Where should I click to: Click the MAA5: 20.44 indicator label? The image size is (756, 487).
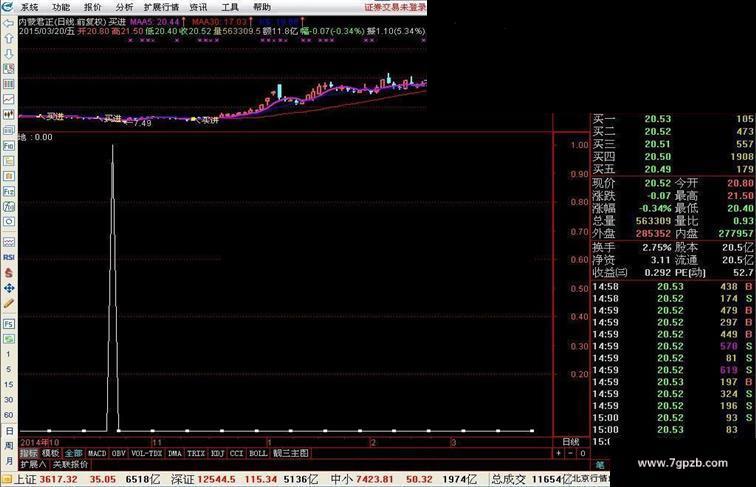click(x=155, y=22)
